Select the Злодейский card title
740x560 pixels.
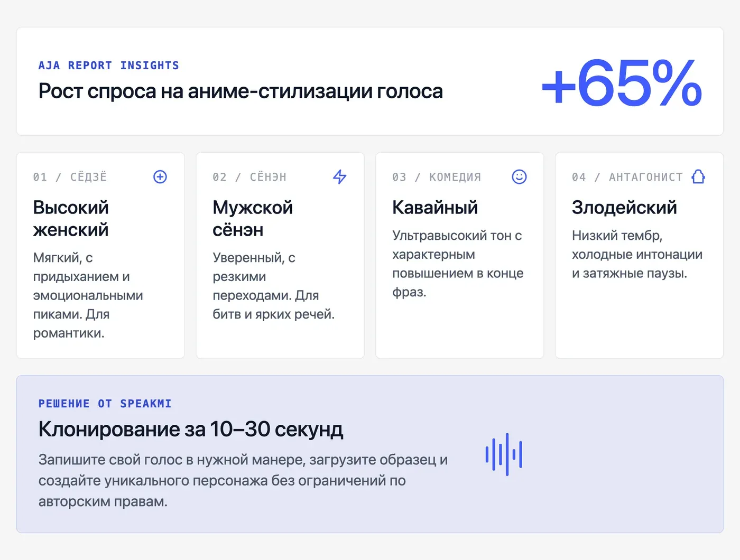624,208
